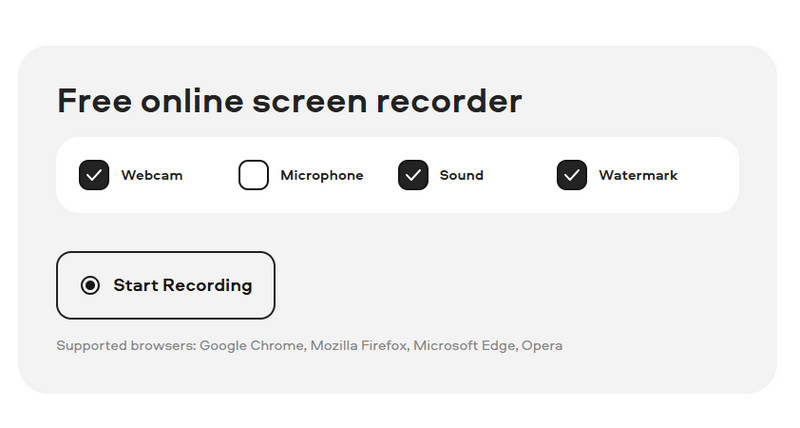Click the Start Recording button text

pyautogui.click(x=183, y=286)
